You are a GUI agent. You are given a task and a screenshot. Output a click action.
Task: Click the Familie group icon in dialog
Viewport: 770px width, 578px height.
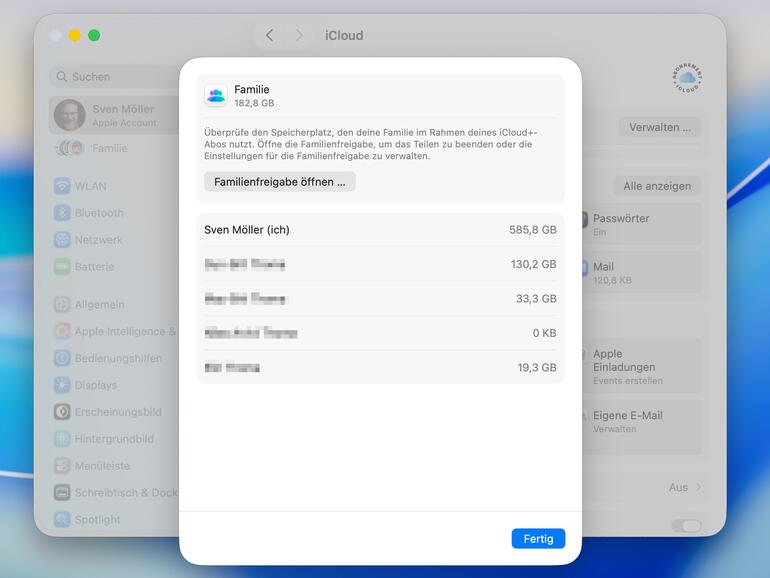tap(216, 96)
